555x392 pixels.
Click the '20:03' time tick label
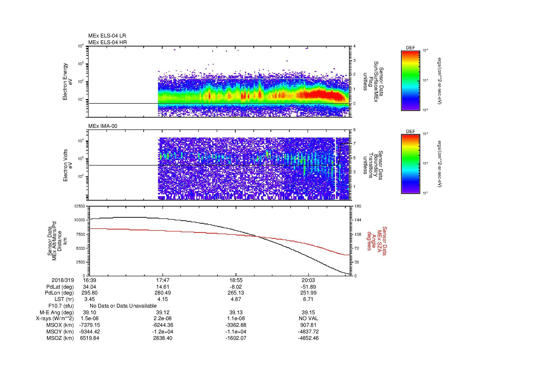click(x=308, y=280)
